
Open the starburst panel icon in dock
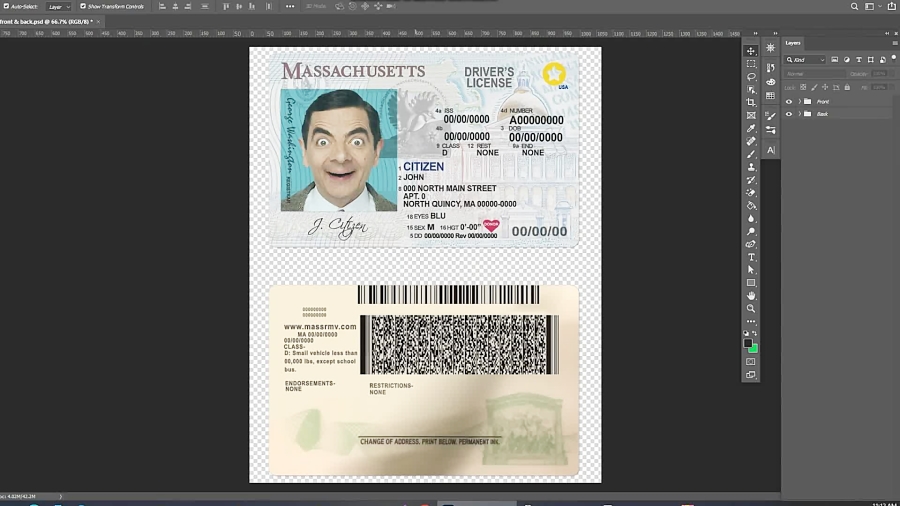click(771, 48)
